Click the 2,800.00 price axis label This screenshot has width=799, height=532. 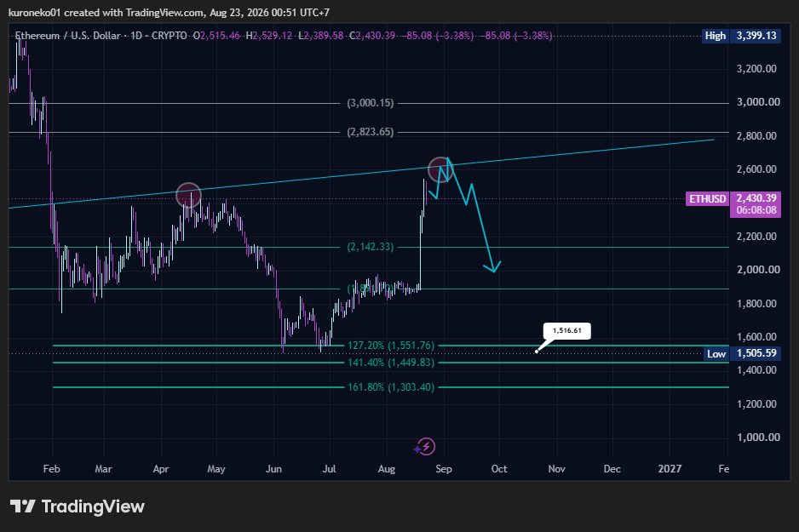point(756,136)
